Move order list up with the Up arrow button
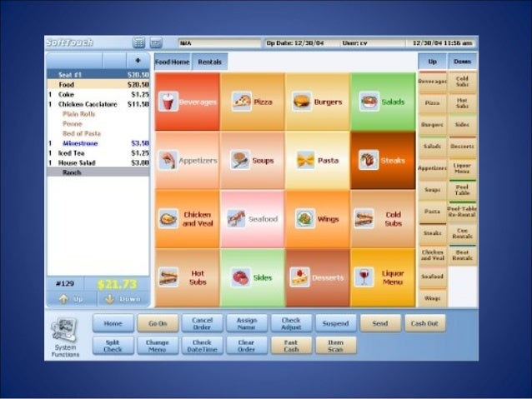The image size is (532, 399). tap(72, 299)
